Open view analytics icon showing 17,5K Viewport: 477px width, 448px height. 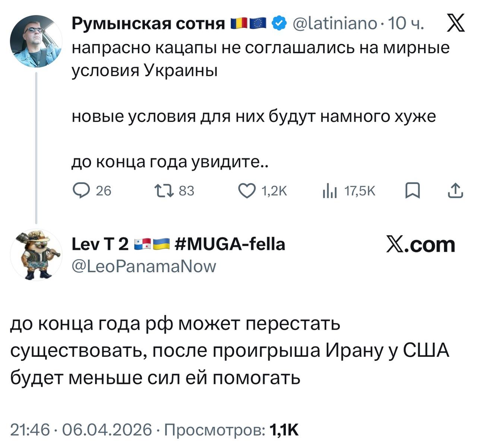pos(329,191)
